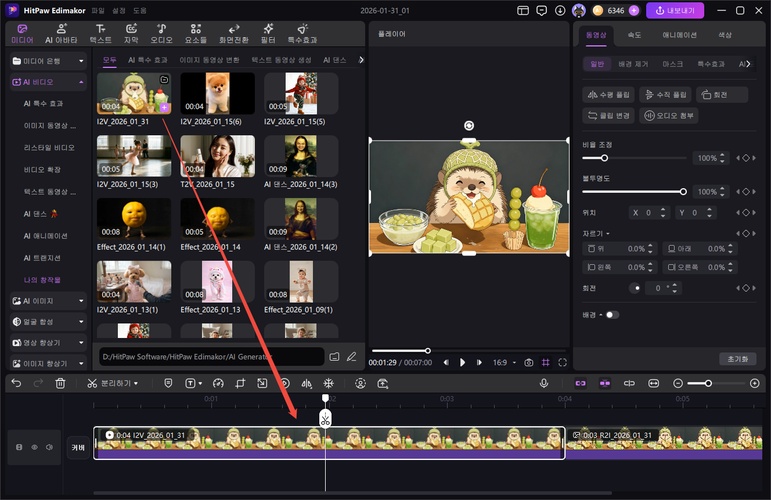Open folder icon next to file path
The image size is (771, 500).
click(x=334, y=356)
